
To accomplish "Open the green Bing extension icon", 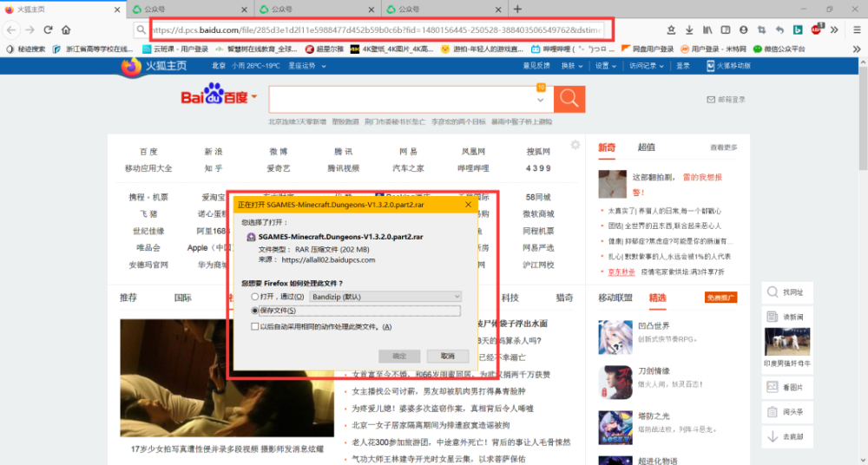I will 798,29.
